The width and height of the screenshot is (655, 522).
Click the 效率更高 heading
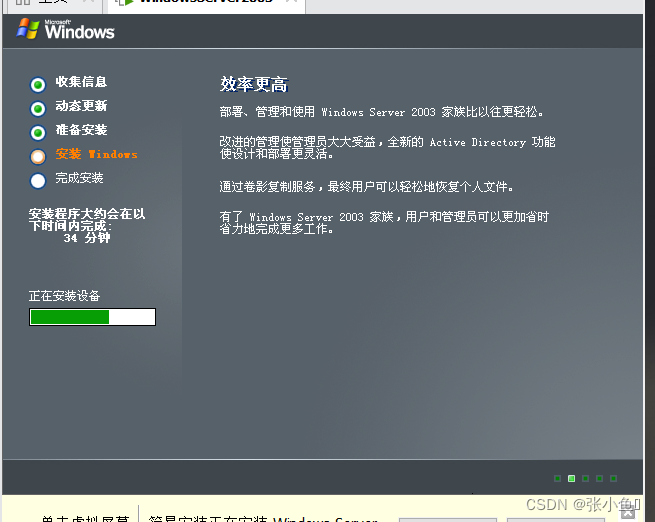(x=254, y=84)
